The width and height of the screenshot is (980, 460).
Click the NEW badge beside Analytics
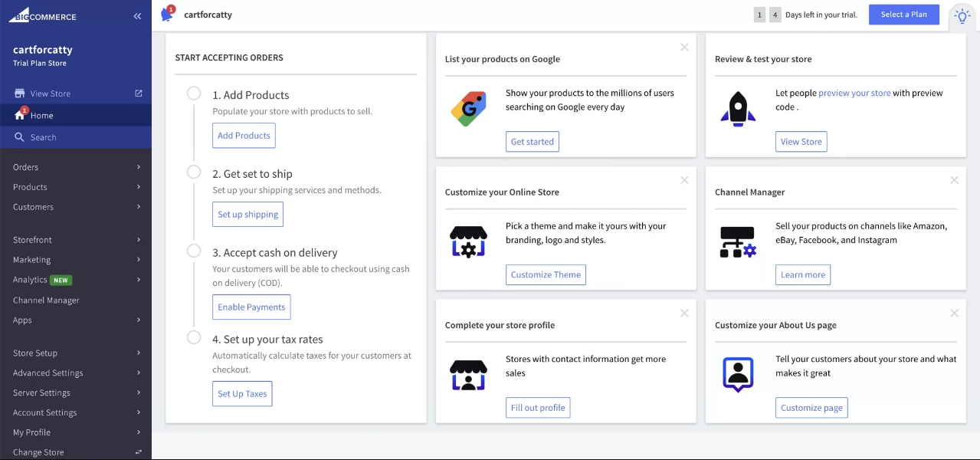coord(61,280)
